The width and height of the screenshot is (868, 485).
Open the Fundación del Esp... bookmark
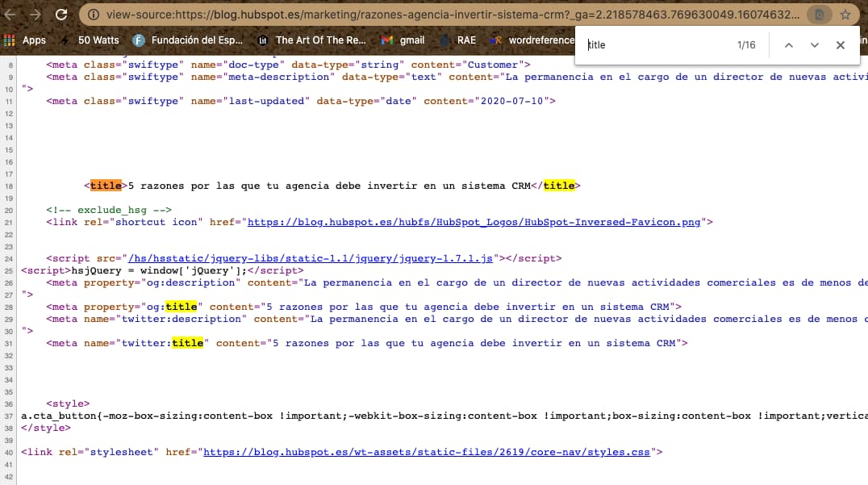(188, 40)
